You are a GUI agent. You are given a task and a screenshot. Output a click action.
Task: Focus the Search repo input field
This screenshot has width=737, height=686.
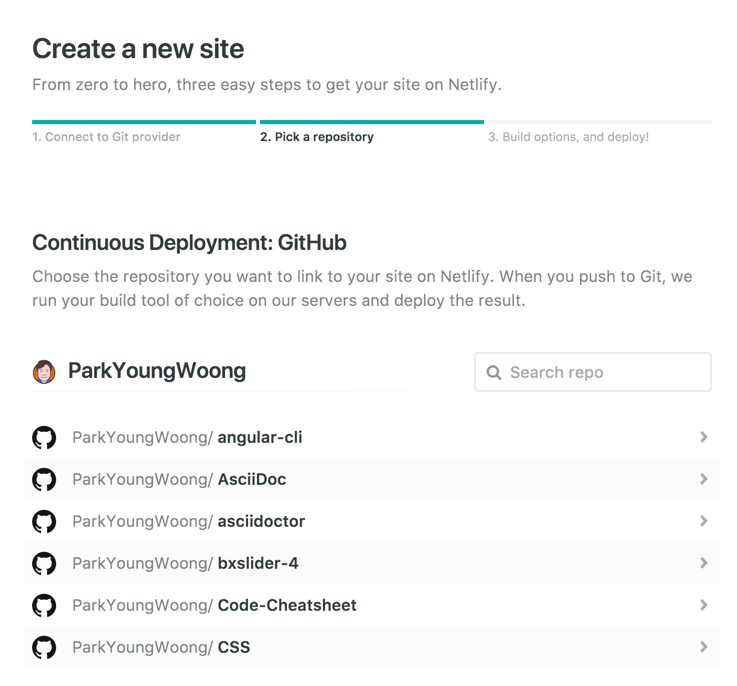point(593,372)
